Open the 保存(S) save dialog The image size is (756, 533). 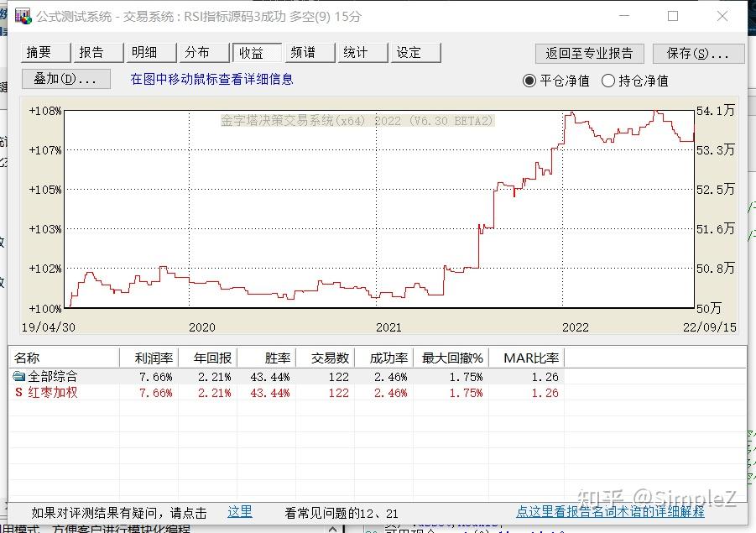698,52
